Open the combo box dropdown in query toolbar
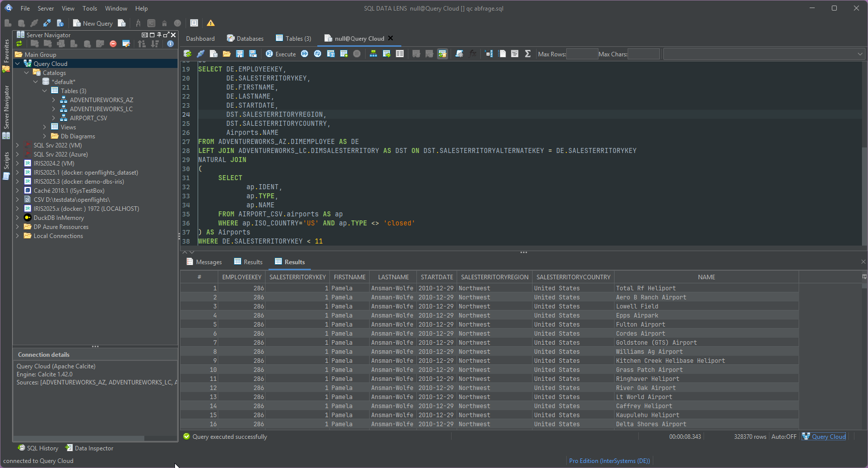Image resolution: width=868 pixels, height=468 pixels. pos(860,54)
